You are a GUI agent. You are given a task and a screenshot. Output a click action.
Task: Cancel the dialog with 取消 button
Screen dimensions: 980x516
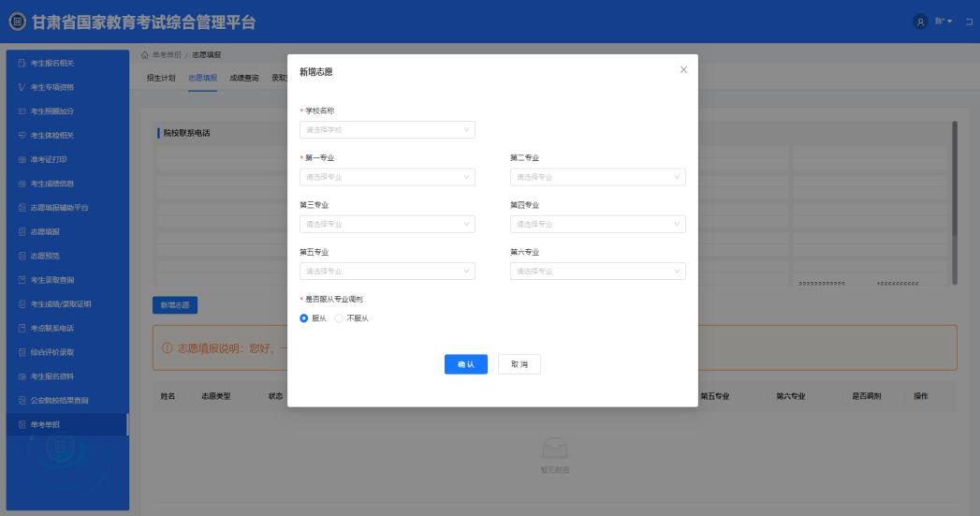(519, 364)
